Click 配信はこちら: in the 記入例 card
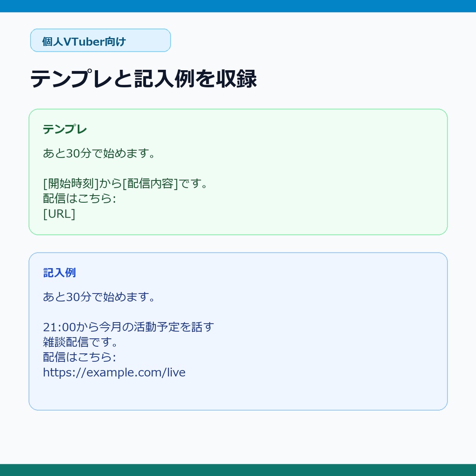The width and height of the screenshot is (476, 476). 79,357
